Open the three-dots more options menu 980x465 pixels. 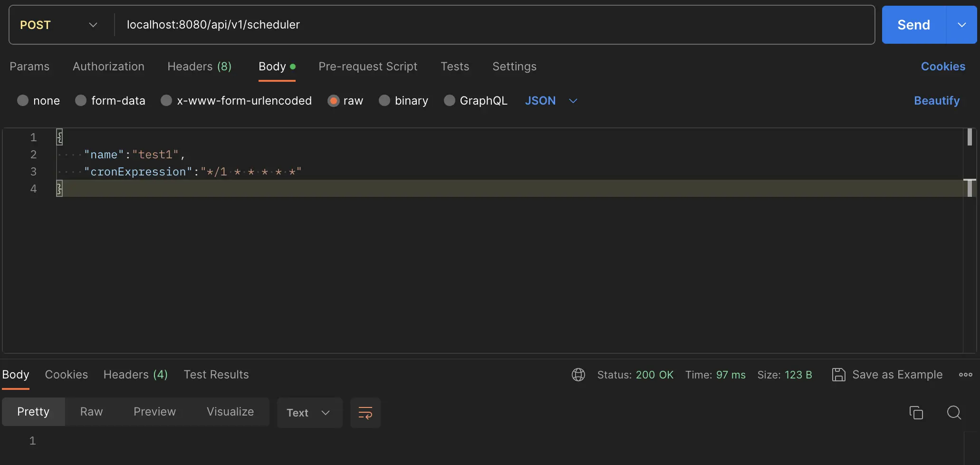[x=965, y=375]
